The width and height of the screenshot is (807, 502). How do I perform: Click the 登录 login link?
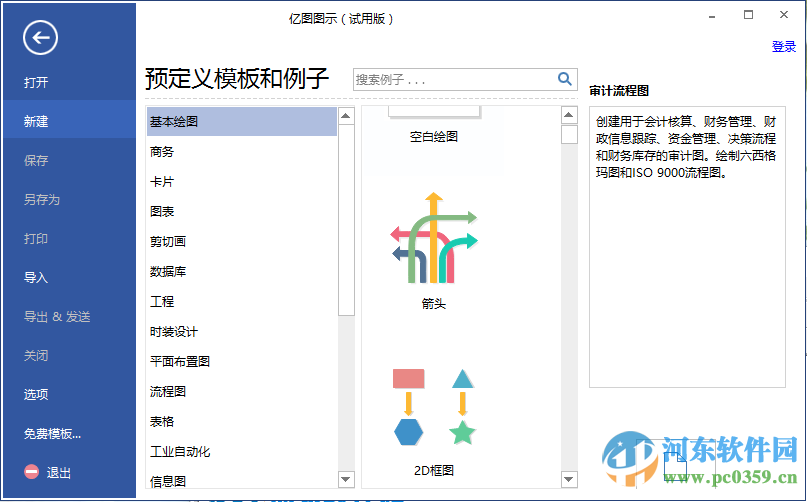pyautogui.click(x=784, y=46)
